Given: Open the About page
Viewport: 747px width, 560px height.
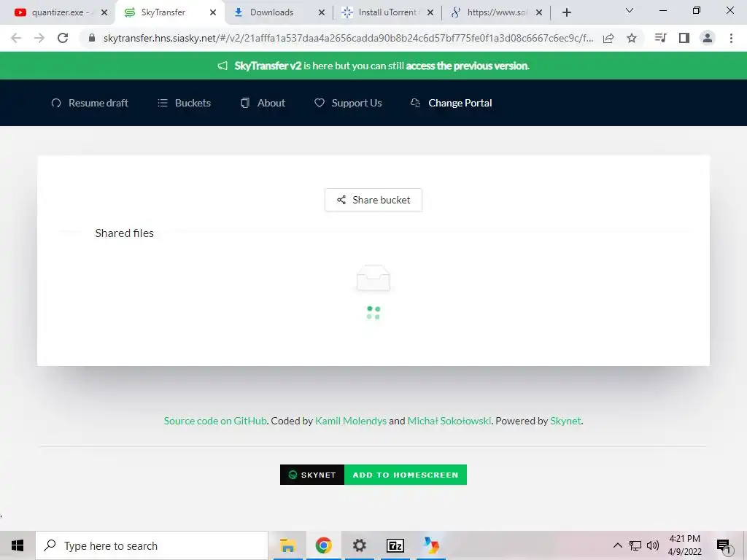Looking at the screenshot, I should click(x=263, y=103).
